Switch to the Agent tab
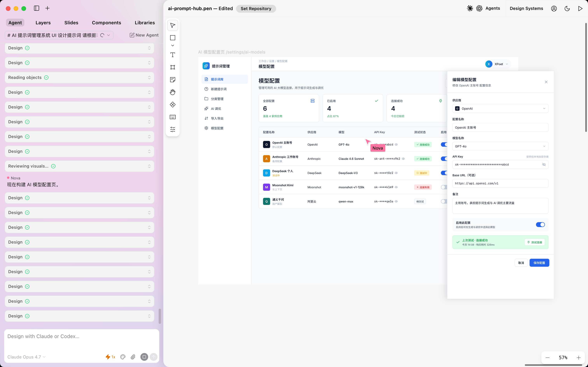This screenshot has width=588, height=367. point(15,23)
